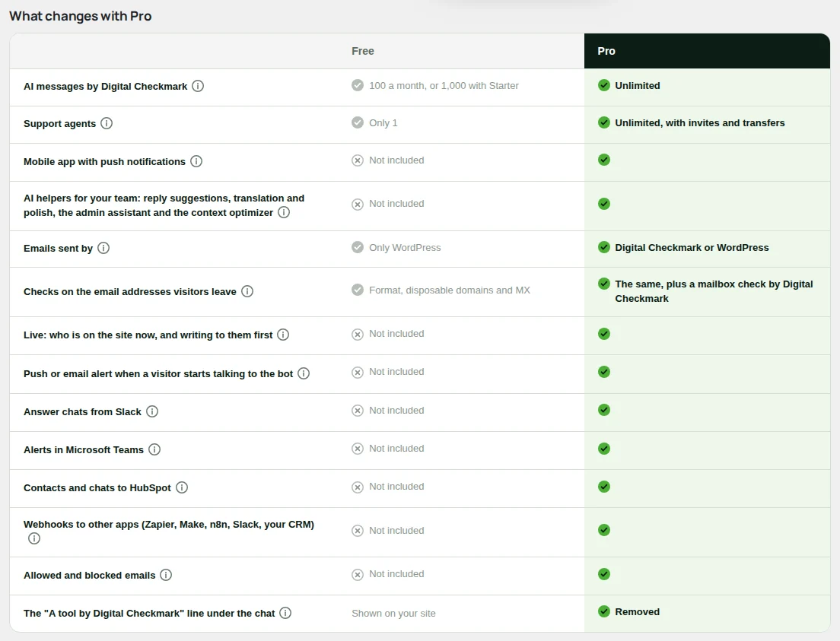Click green check by Digital Checkmark or WordPress
The image size is (840, 641).
(604, 247)
